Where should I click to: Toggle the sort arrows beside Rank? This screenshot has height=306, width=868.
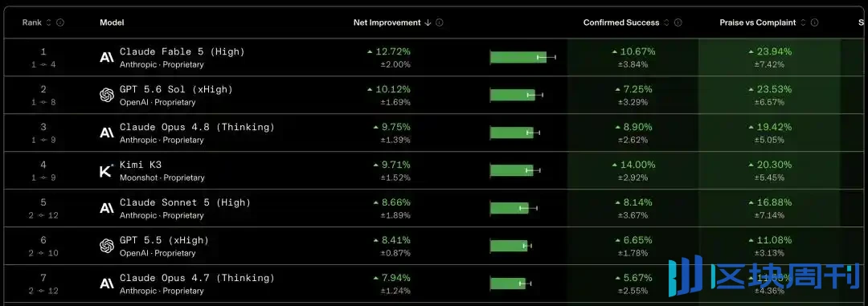point(48,22)
